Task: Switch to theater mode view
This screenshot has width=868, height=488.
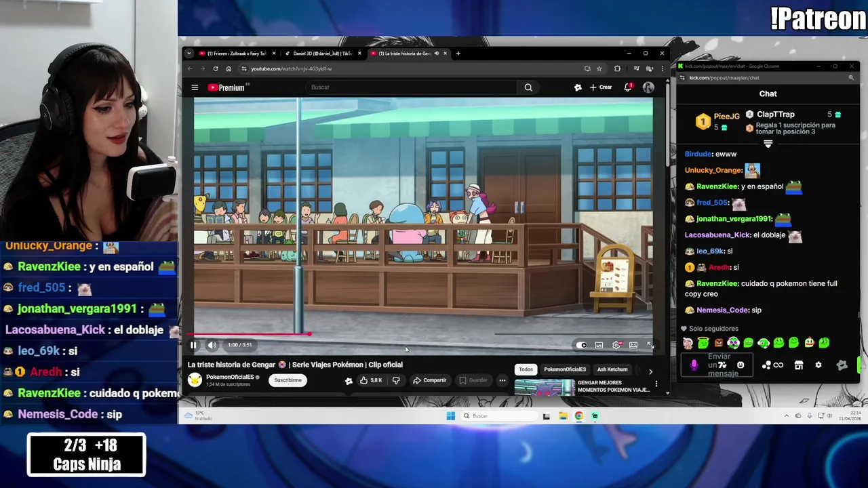Action: (633, 345)
